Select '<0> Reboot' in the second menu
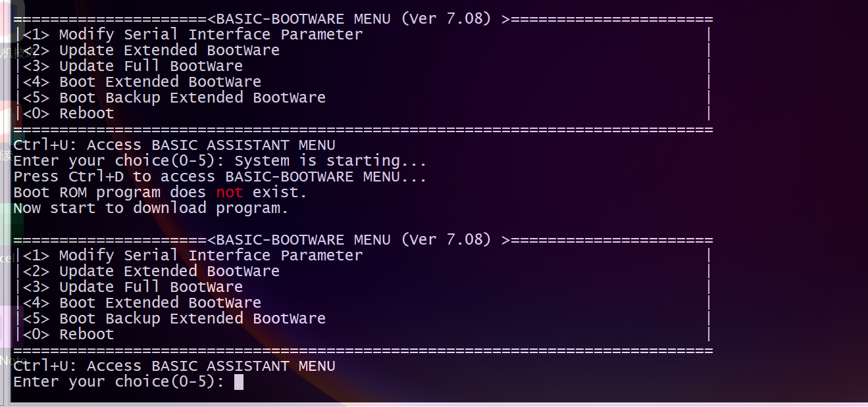This screenshot has height=407, width=868. (68, 334)
